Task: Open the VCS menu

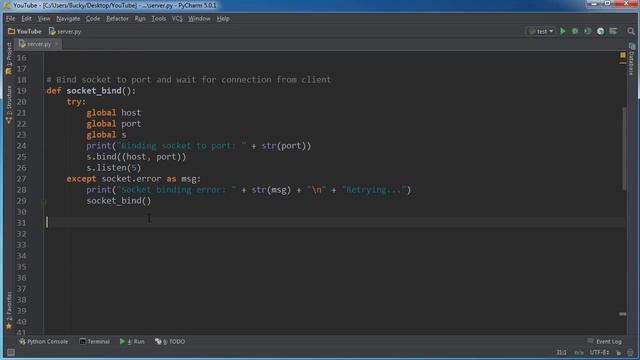Action: pyautogui.click(x=177, y=18)
